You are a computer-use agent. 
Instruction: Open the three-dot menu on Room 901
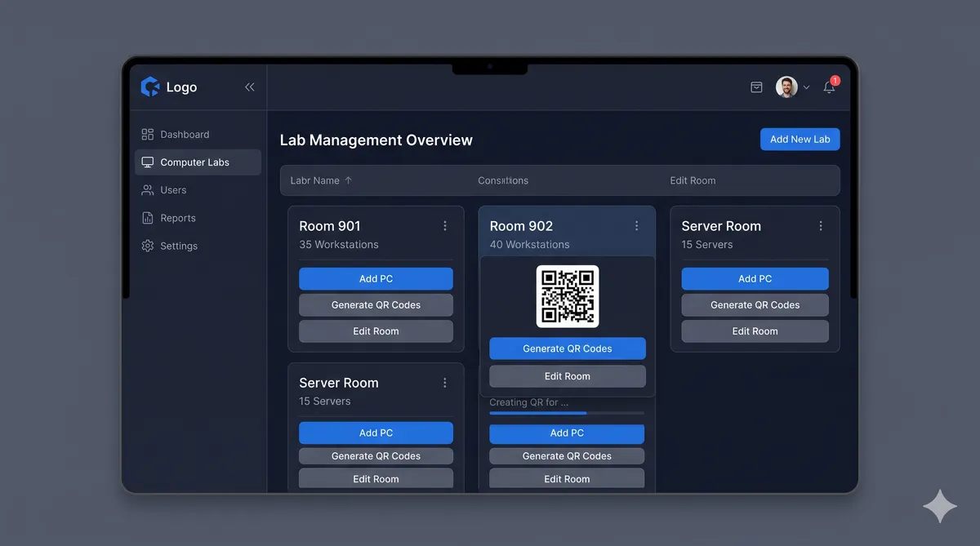pos(445,226)
